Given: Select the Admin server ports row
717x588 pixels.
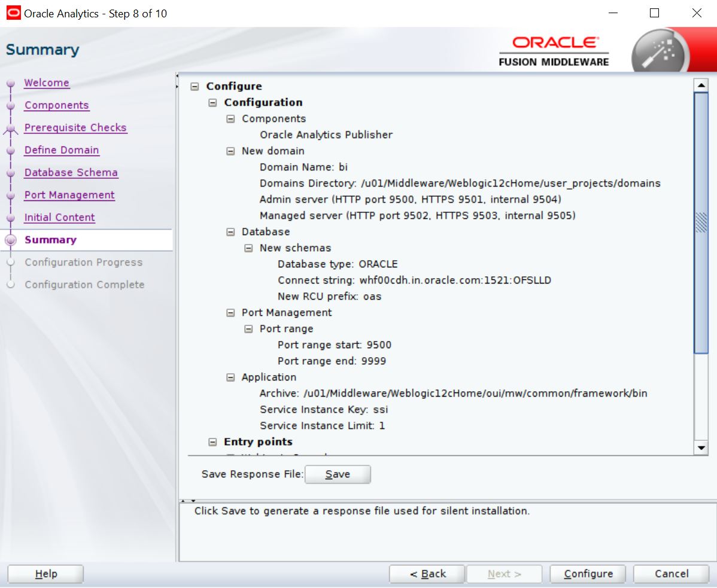Looking at the screenshot, I should tap(410, 200).
